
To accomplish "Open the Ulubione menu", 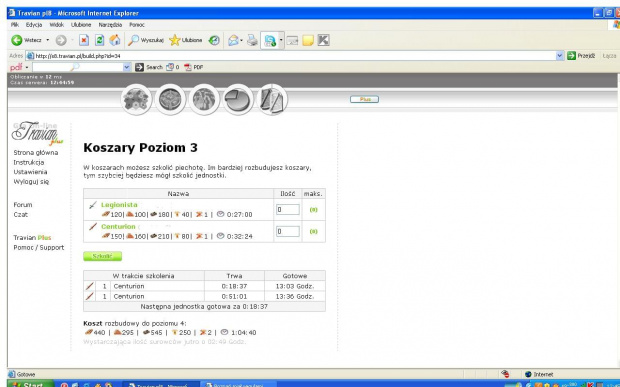I will (81, 25).
